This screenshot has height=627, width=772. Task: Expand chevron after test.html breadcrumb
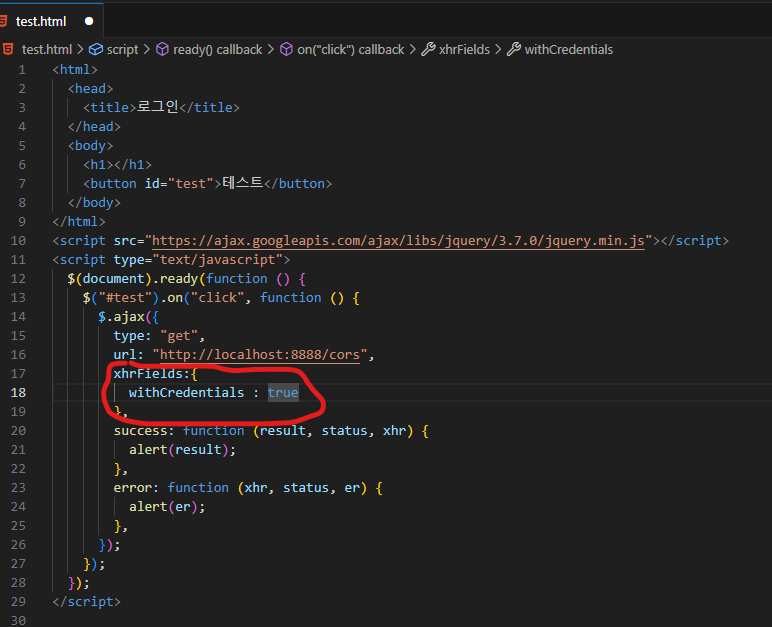coord(81,49)
